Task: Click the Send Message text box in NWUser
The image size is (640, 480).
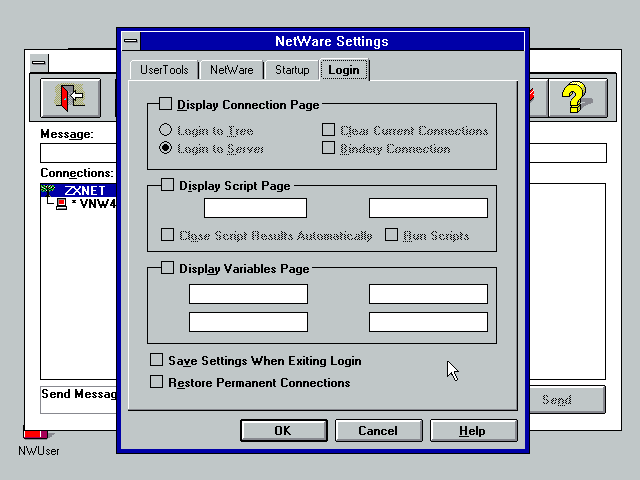Action: pos(78,400)
